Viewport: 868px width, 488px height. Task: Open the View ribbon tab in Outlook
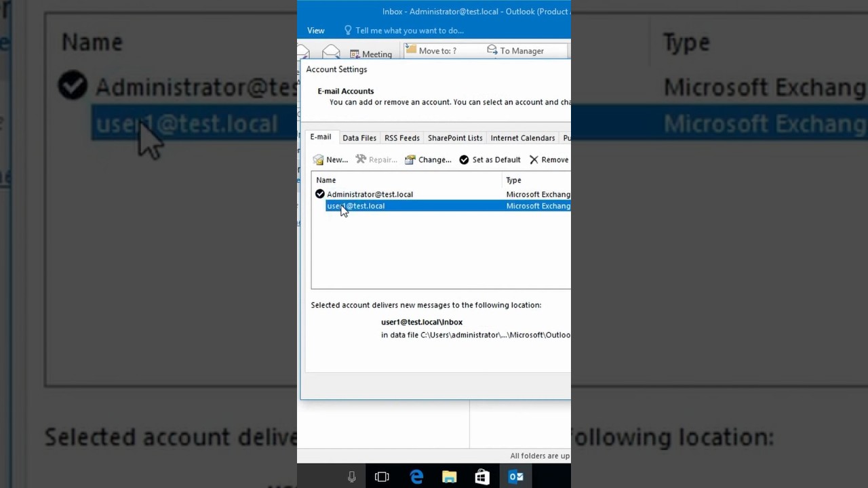tap(315, 30)
